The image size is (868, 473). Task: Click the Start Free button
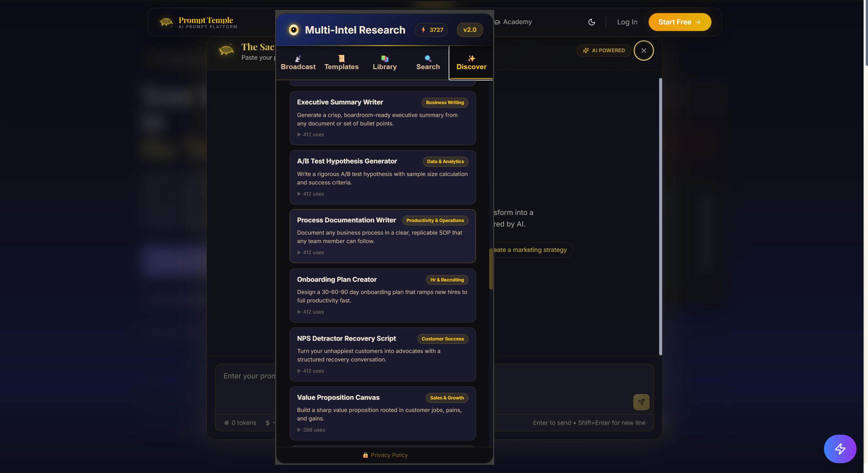click(x=680, y=22)
